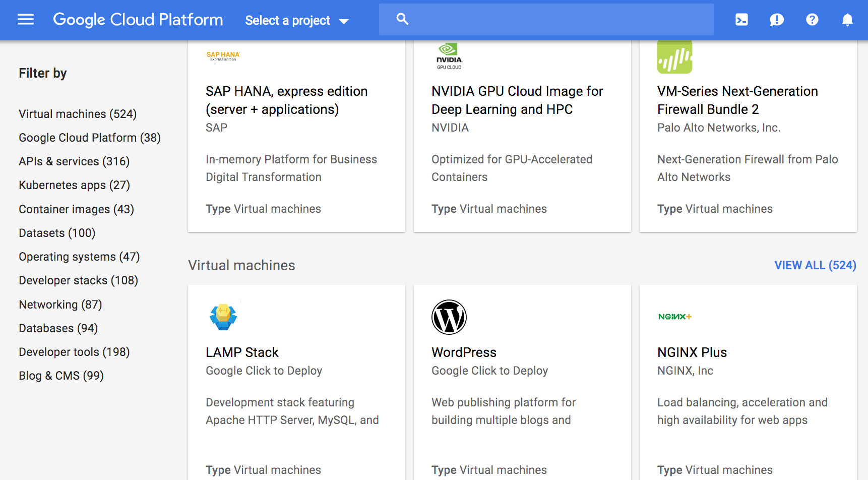Click the SAP HANA logo
The height and width of the screenshot is (480, 868).
tap(223, 56)
